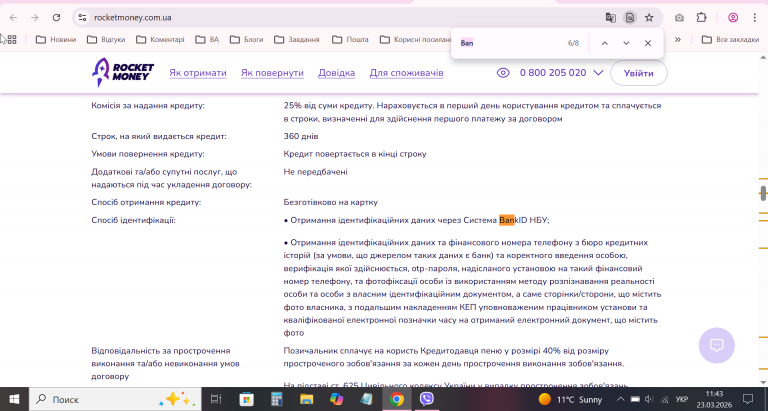Bookmark this page with star icon

(649, 18)
